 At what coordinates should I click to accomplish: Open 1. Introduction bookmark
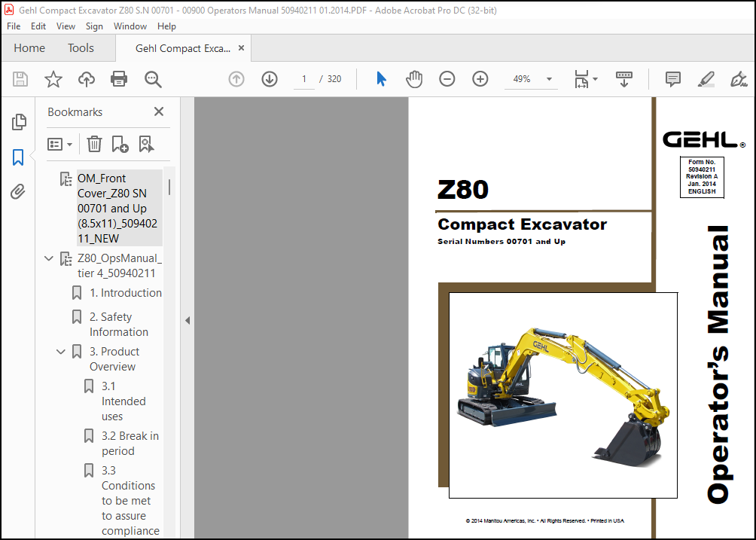[125, 293]
